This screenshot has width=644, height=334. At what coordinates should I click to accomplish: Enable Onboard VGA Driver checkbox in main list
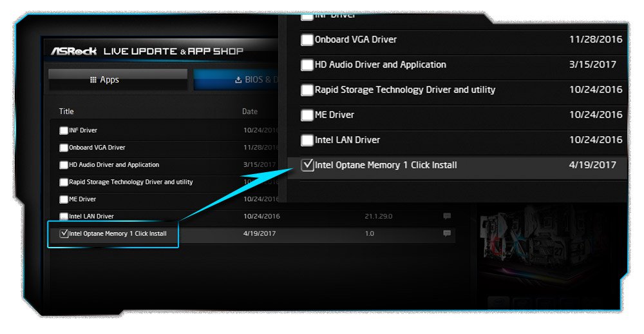pos(64,148)
